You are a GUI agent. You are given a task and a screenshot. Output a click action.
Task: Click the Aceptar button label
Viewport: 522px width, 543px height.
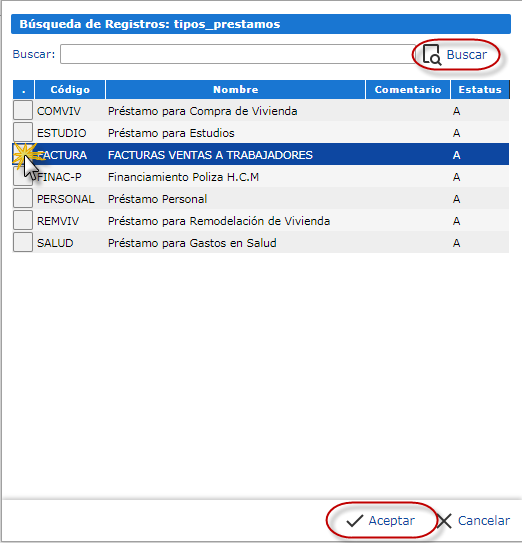[x=391, y=520]
